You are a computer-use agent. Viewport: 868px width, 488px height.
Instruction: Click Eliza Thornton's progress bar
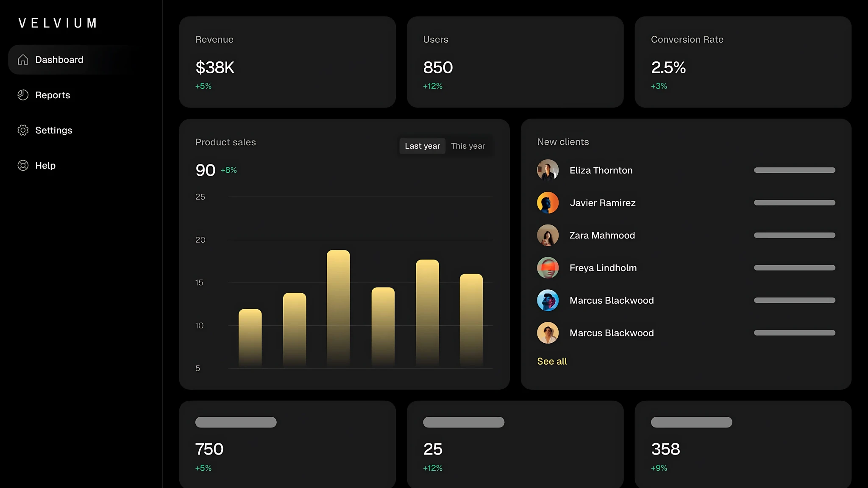coord(794,170)
